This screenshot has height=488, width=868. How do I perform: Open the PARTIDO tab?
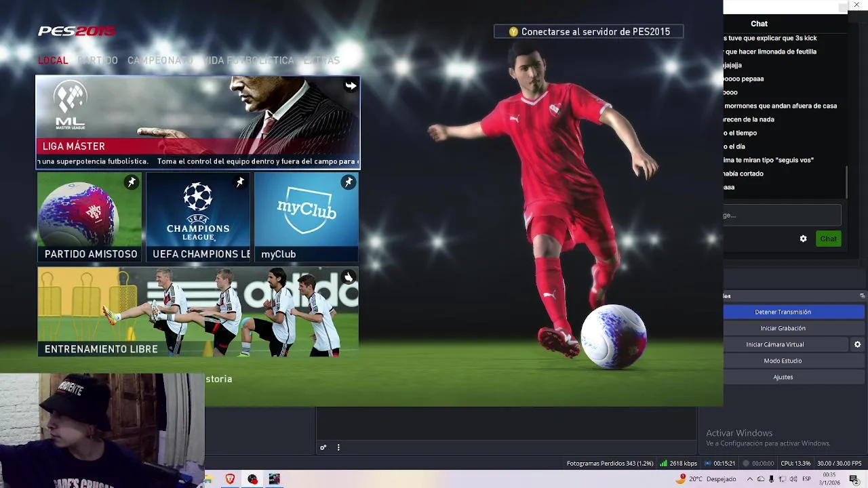coord(98,60)
